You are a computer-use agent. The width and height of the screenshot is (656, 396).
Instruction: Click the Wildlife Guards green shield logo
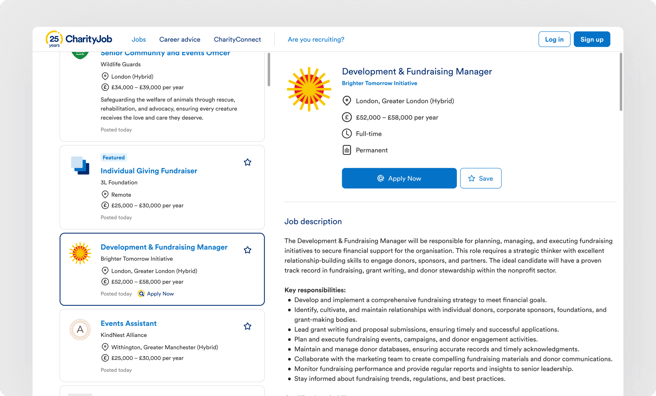(x=80, y=54)
